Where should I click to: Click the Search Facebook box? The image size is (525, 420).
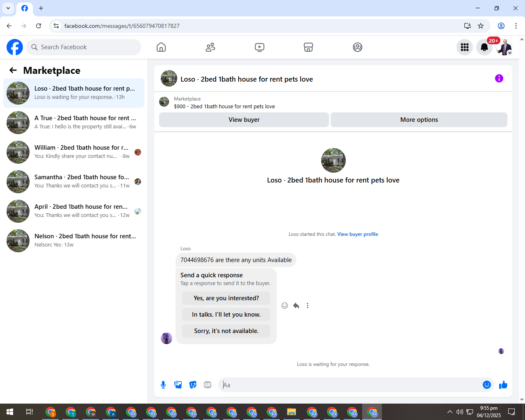(84, 47)
